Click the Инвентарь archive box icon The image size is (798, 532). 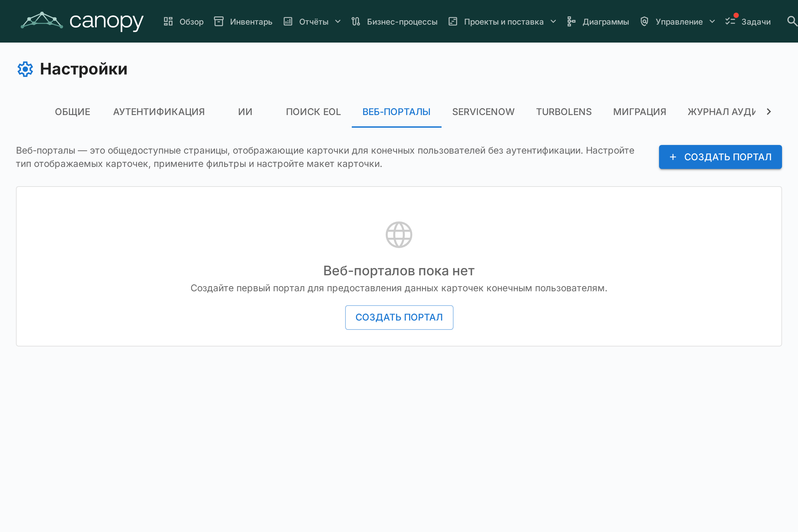tap(218, 21)
